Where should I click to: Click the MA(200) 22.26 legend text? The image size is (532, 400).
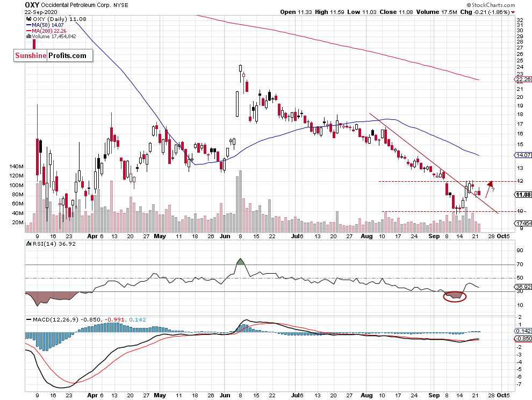tap(49, 31)
